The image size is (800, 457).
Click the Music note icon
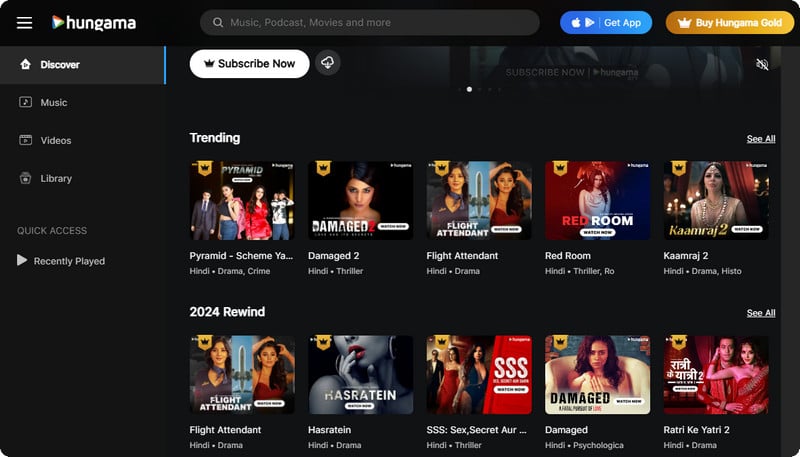click(x=26, y=102)
